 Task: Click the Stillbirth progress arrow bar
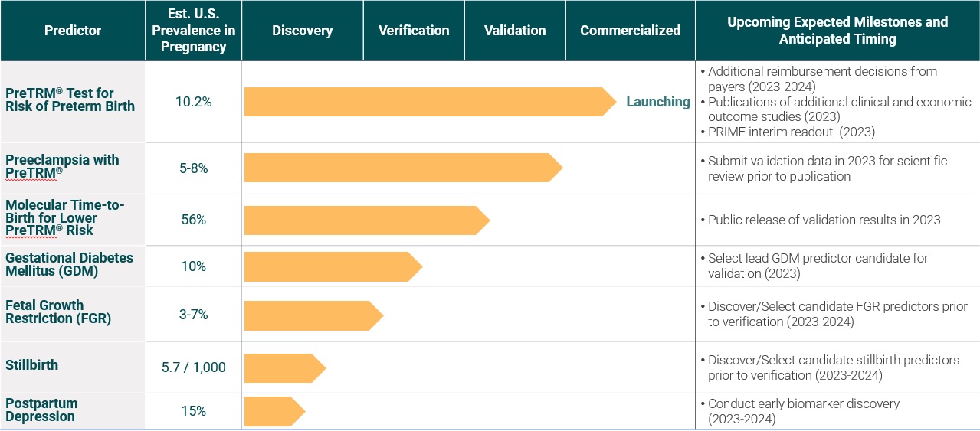pyautogui.click(x=281, y=368)
